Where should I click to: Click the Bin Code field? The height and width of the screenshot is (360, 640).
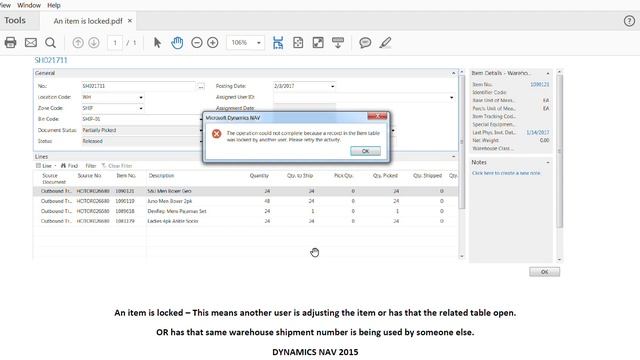click(141, 119)
